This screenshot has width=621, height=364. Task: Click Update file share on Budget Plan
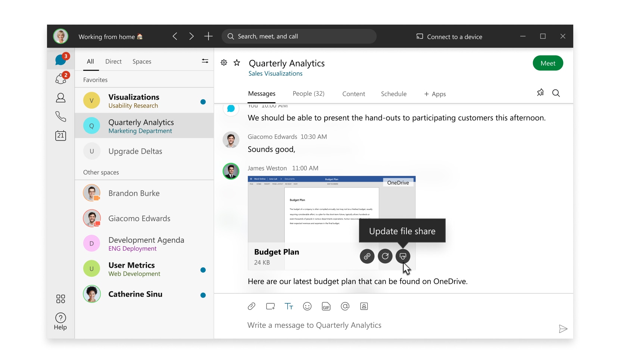pyautogui.click(x=403, y=256)
